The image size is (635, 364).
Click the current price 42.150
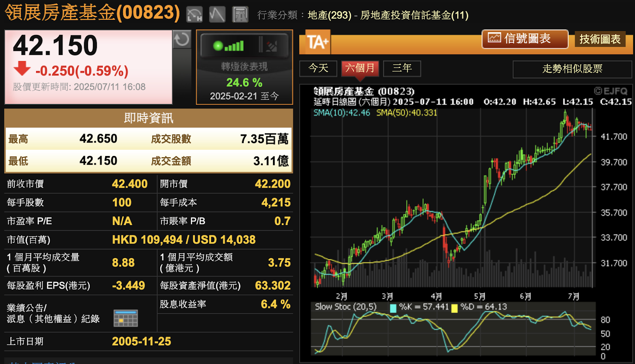[55, 45]
